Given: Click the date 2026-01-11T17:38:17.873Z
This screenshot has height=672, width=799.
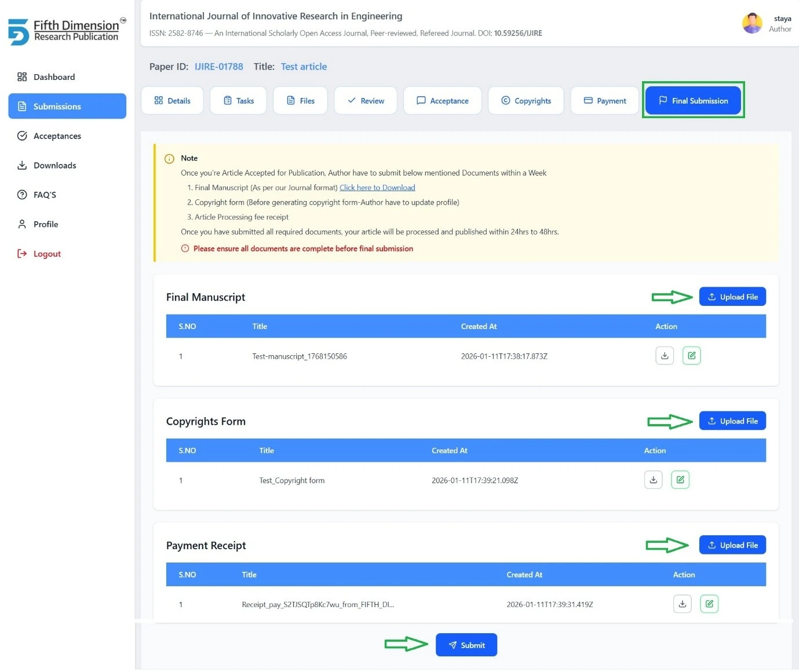Looking at the screenshot, I should click(504, 356).
